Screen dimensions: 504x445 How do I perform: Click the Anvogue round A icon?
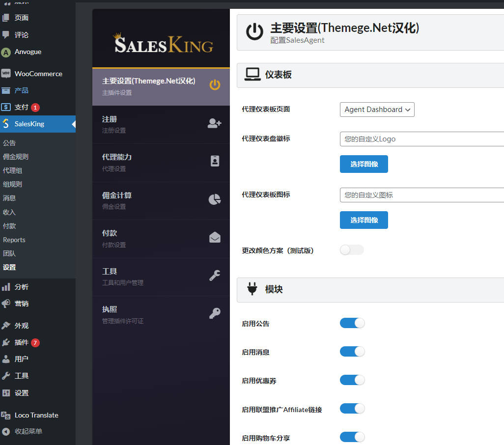pyautogui.click(x=6, y=52)
